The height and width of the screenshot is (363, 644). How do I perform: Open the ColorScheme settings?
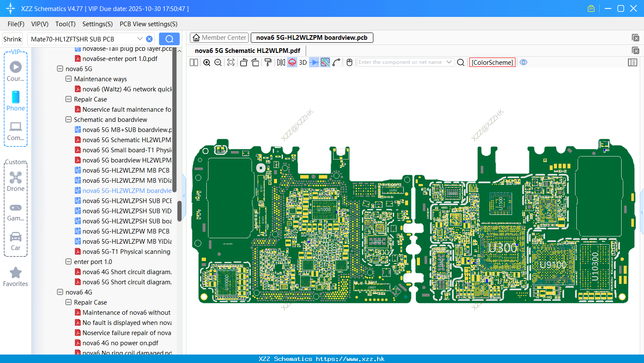point(492,62)
